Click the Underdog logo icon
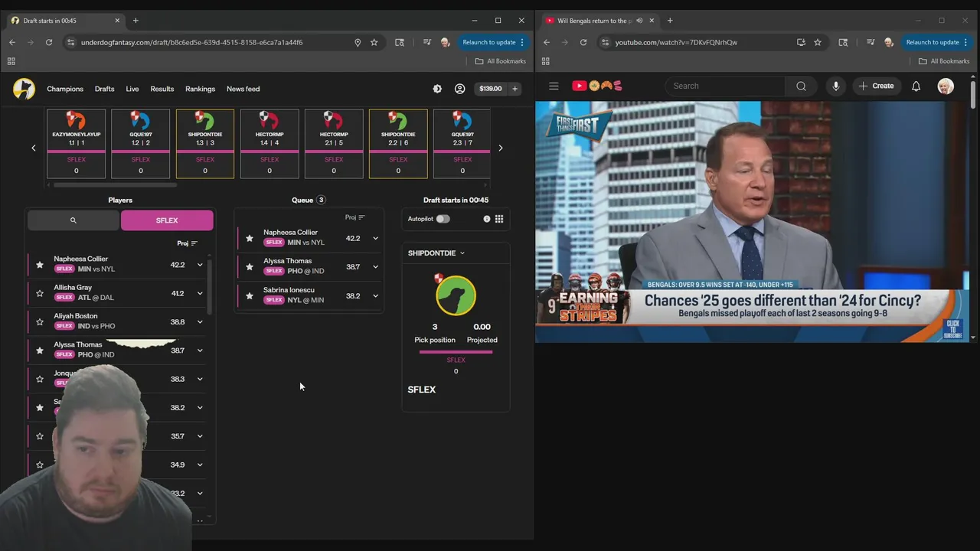Screen dimensions: 980x551 (24, 89)
